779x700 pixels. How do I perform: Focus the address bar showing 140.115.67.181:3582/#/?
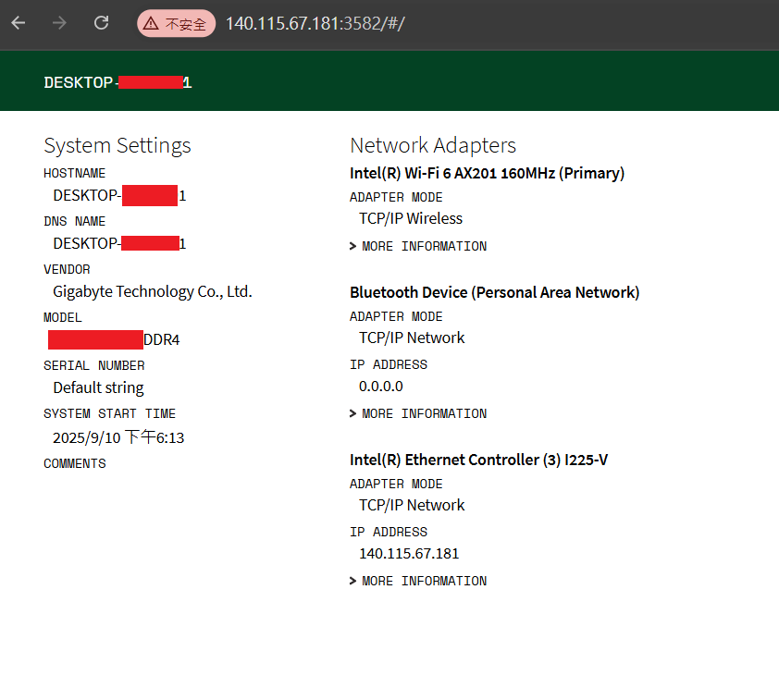315,23
